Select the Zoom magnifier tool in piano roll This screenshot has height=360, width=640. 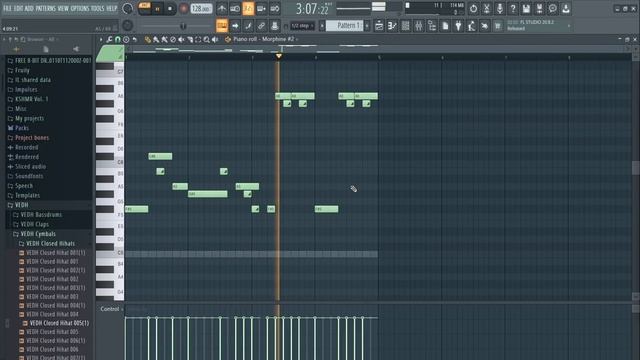pos(207,40)
